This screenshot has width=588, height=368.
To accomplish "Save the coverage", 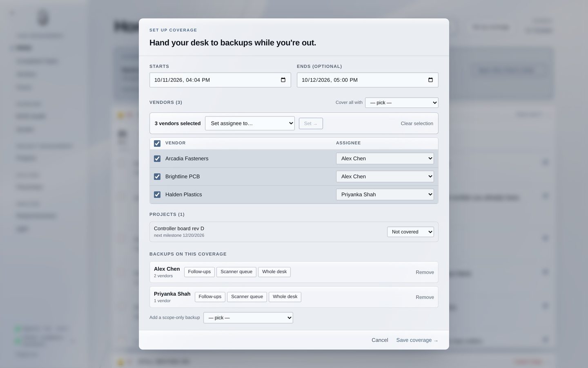I will click(x=417, y=340).
